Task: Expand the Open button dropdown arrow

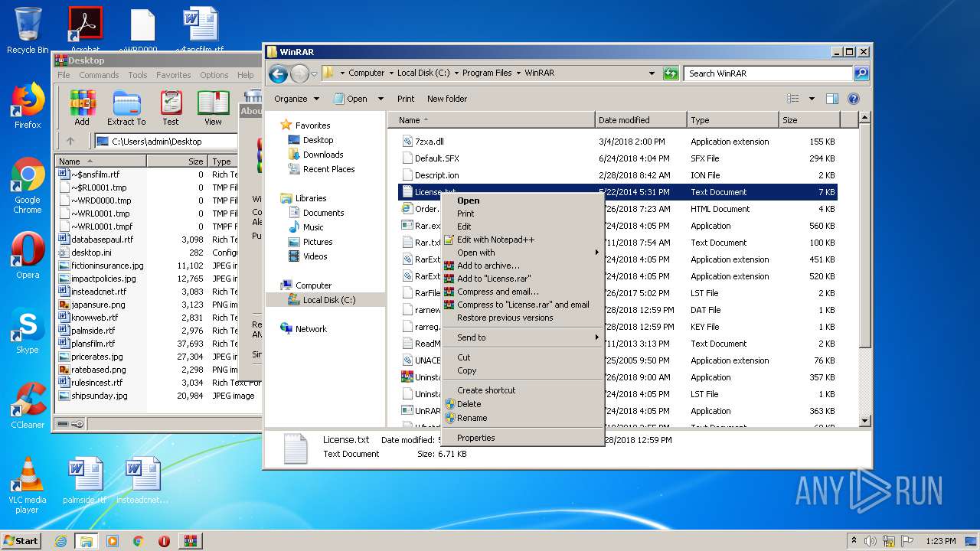Action: (382, 99)
